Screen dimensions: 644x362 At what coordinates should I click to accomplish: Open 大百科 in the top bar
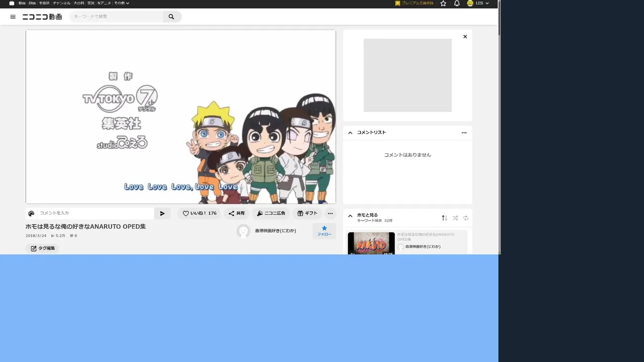click(x=79, y=3)
